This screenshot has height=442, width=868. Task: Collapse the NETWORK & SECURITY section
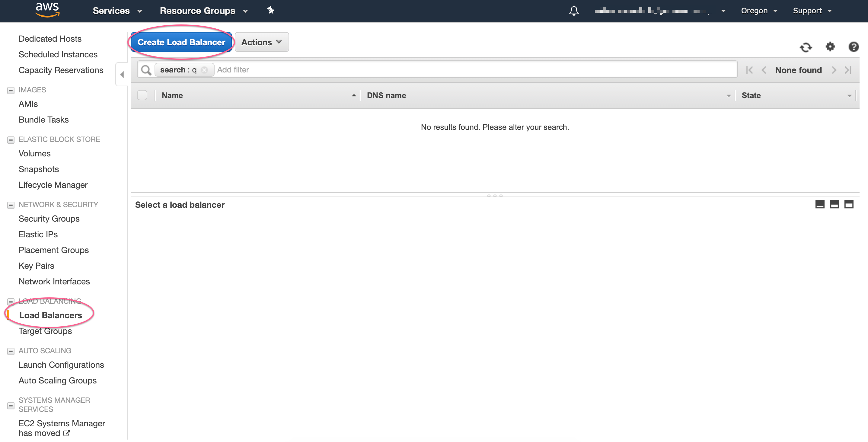click(x=11, y=205)
